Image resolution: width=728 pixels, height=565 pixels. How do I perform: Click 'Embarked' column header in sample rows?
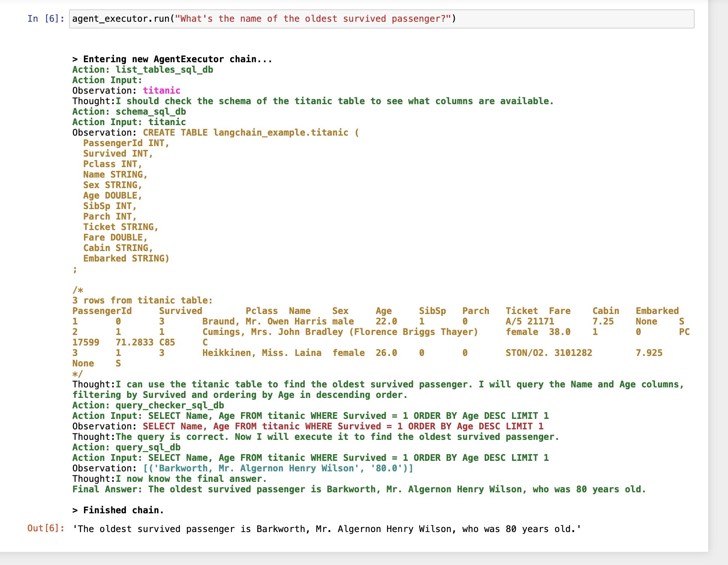coord(657,311)
